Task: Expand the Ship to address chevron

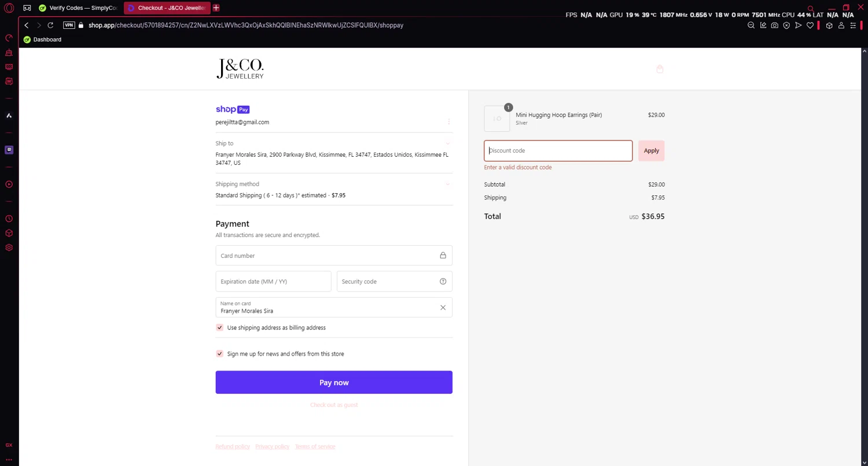Action: click(x=447, y=143)
